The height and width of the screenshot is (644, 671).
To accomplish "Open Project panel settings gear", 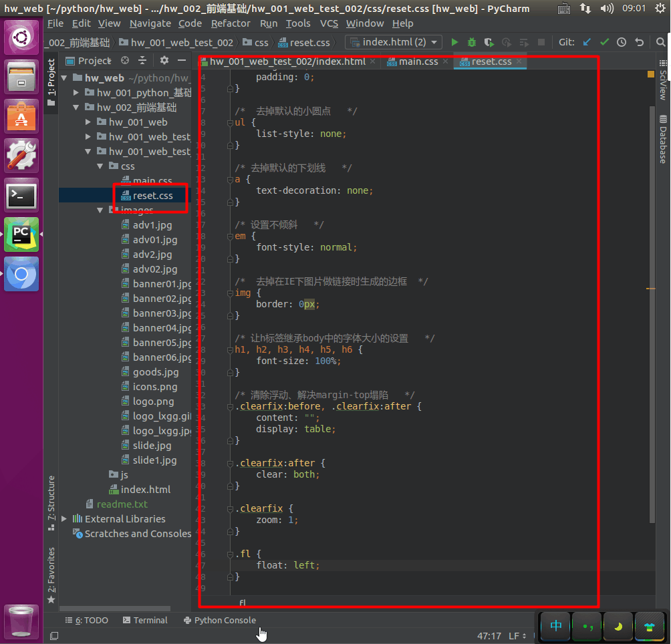I will coord(164,61).
